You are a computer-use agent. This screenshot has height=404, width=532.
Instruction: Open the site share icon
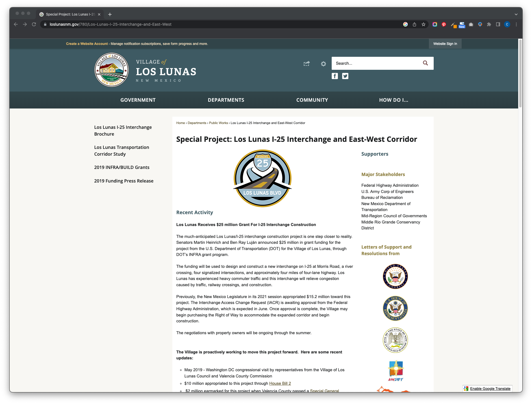click(307, 64)
